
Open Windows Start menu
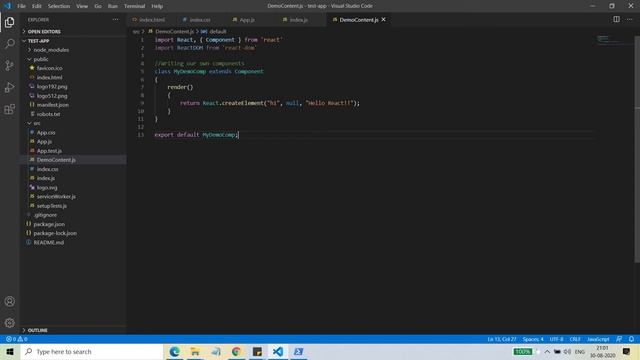click(x=10, y=351)
